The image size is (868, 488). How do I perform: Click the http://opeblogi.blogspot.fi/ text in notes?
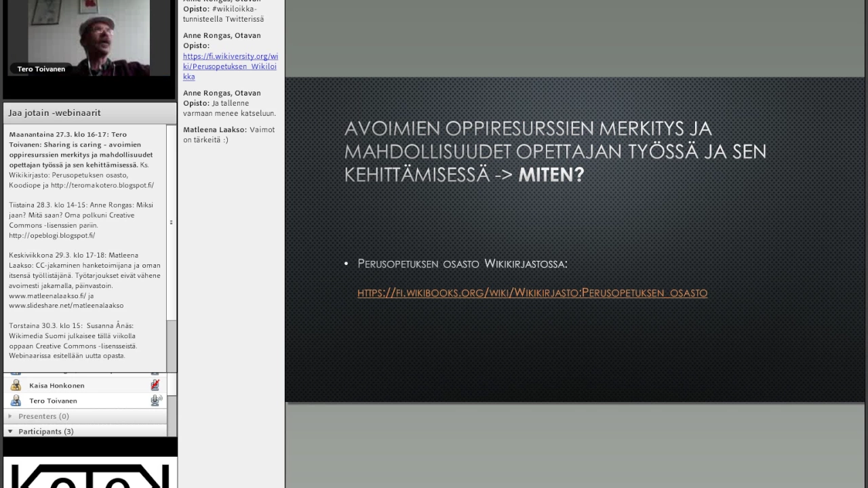(52, 235)
